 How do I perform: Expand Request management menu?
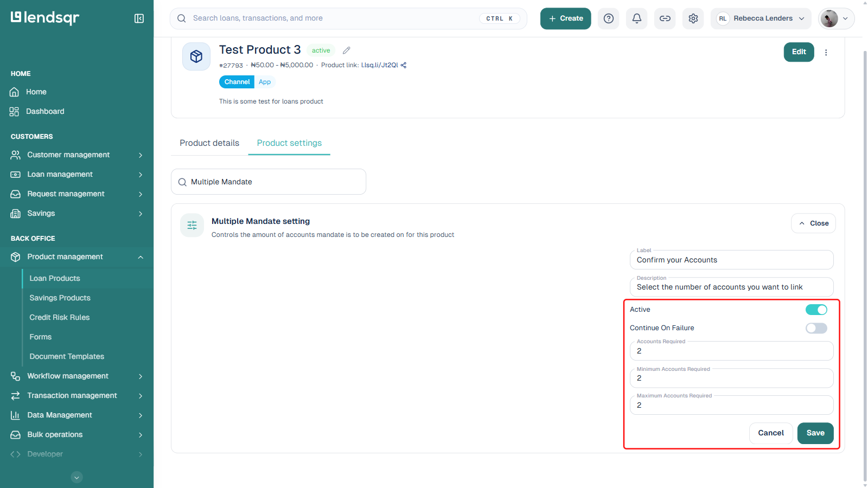76,194
